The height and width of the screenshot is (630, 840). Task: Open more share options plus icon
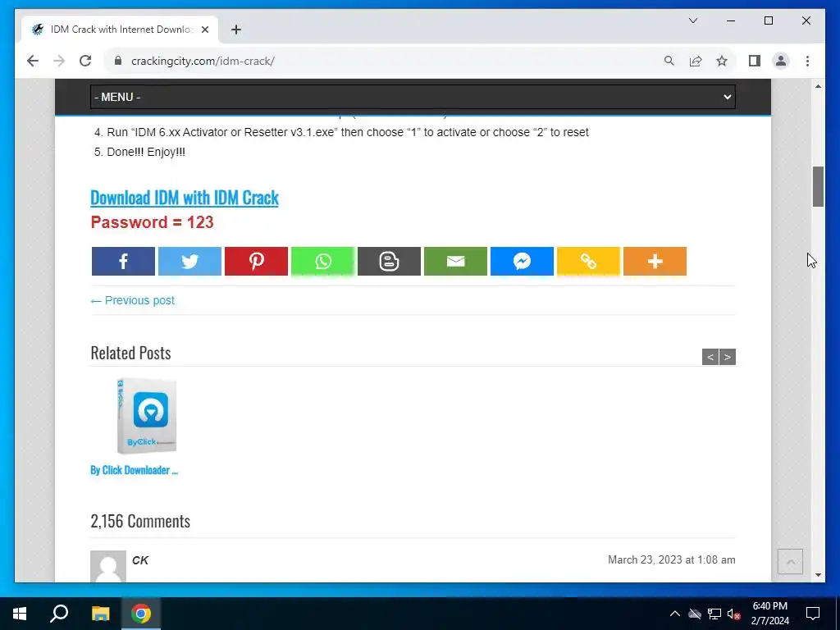tap(655, 261)
